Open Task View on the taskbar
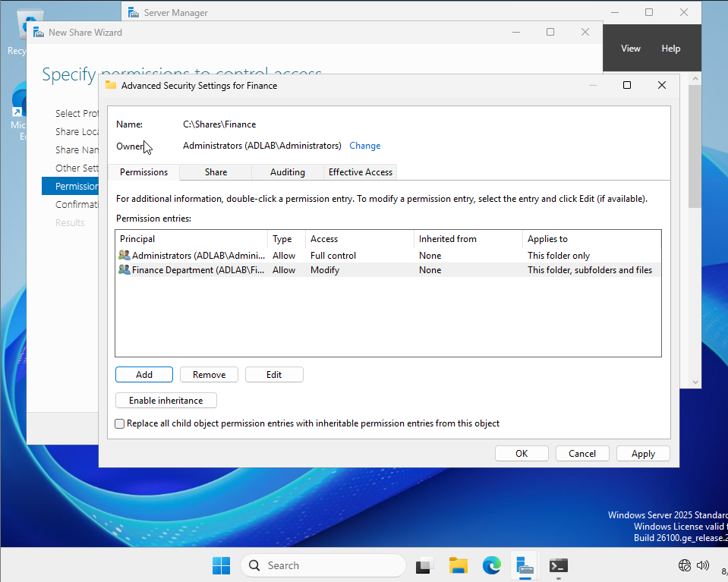 (424, 565)
